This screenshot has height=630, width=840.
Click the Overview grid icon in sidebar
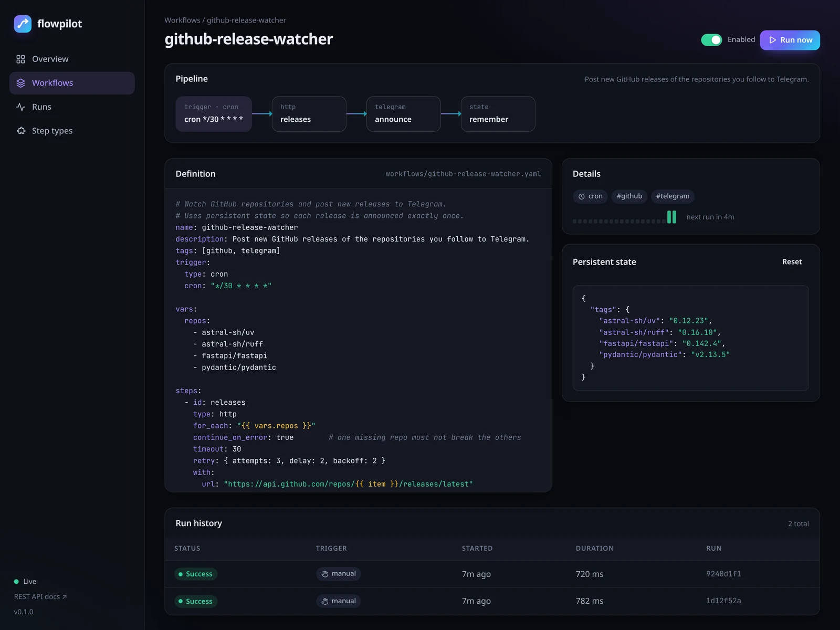point(20,59)
